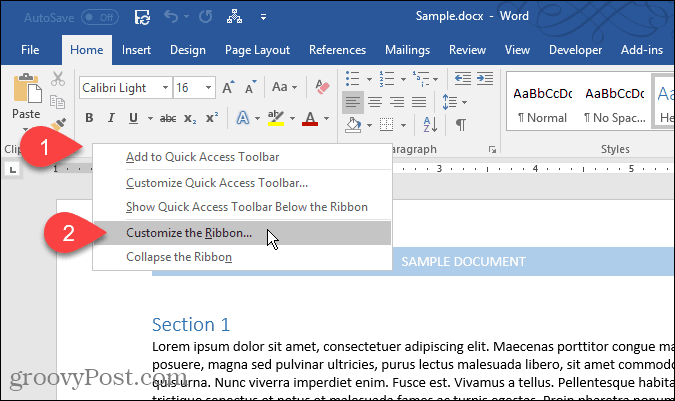Viewport: 675px width, 401px height.
Task: Open the View tab
Action: 517,50
